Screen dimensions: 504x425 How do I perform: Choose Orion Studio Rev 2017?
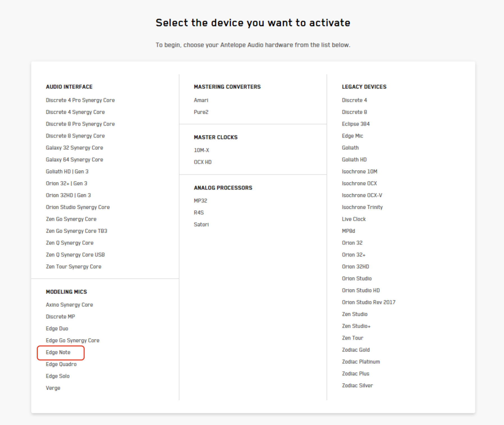coord(369,302)
